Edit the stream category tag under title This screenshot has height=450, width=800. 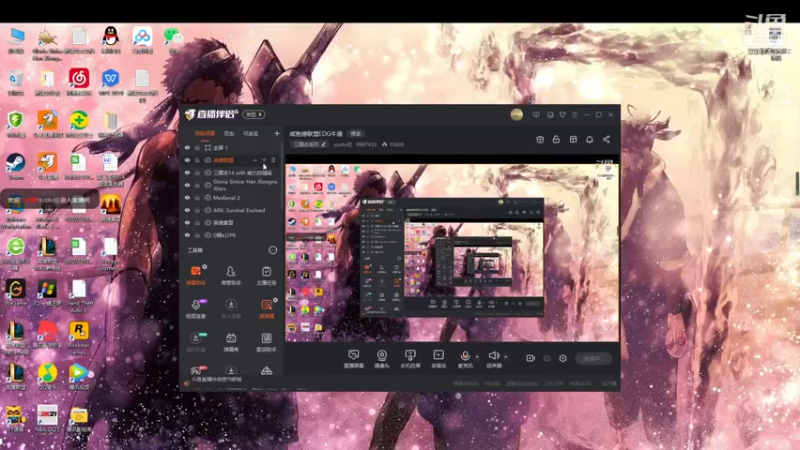tap(310, 144)
